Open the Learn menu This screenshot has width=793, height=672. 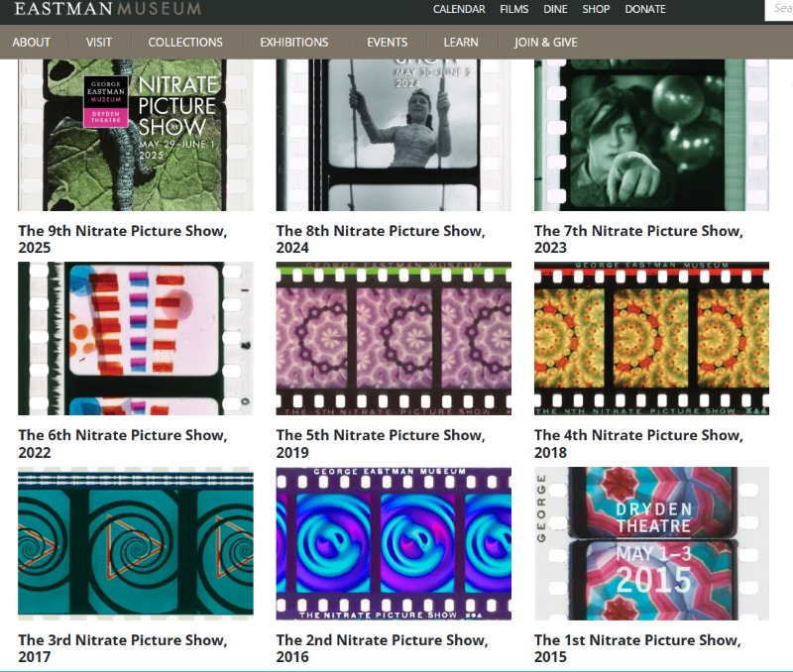(461, 43)
